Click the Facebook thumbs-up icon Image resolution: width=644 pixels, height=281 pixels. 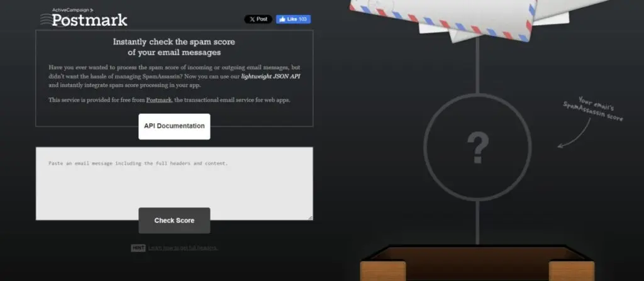(282, 19)
